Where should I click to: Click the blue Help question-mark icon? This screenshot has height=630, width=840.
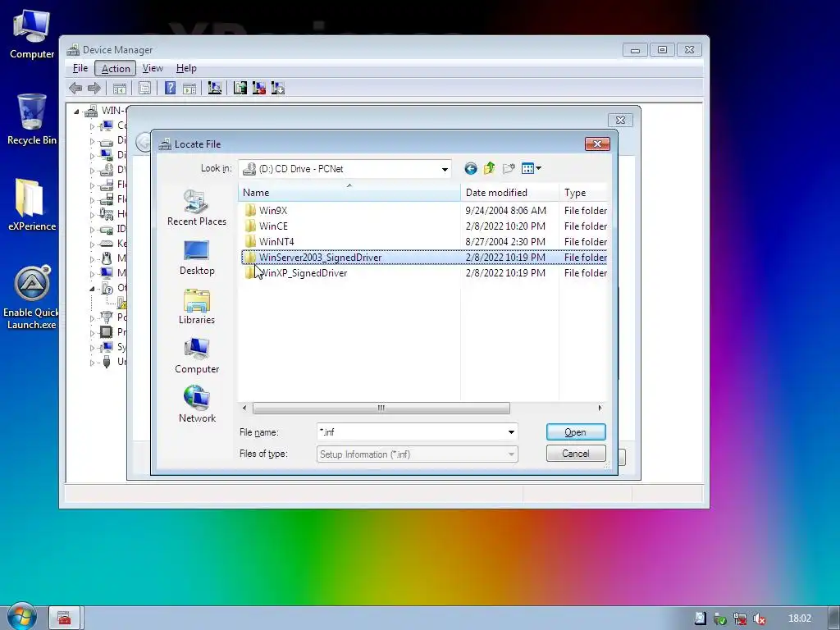(171, 89)
